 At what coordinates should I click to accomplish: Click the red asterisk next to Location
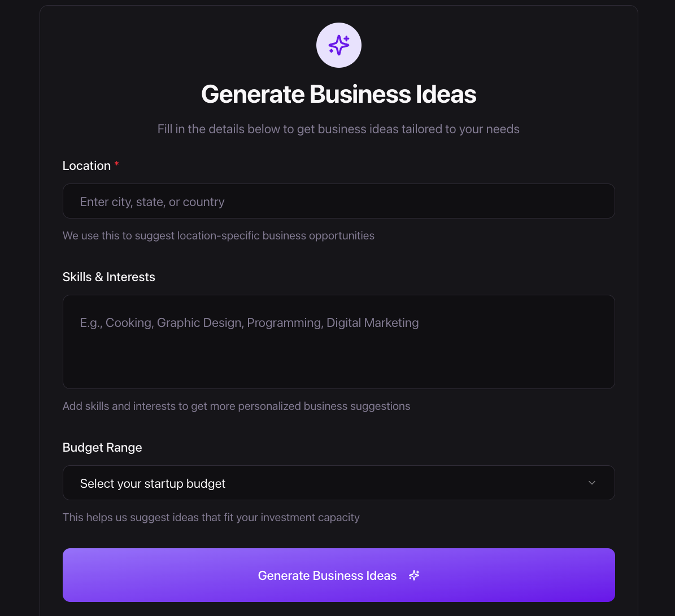tap(116, 164)
